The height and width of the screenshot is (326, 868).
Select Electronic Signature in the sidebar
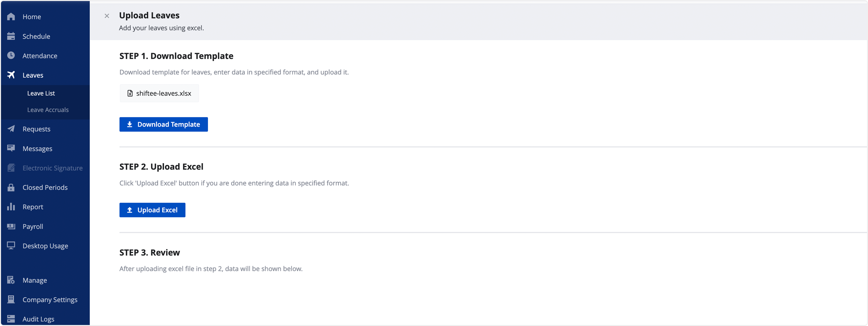point(52,168)
